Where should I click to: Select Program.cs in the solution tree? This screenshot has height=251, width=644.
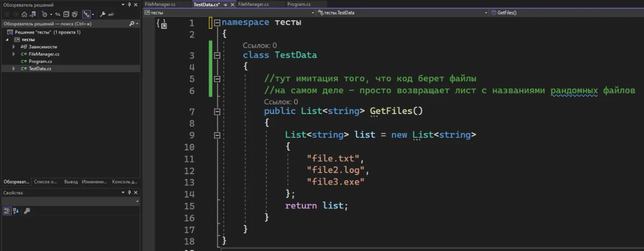point(40,61)
